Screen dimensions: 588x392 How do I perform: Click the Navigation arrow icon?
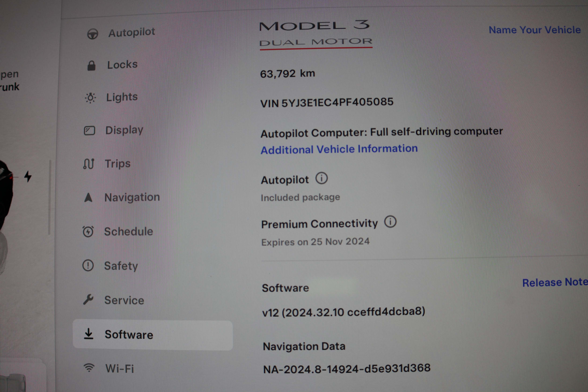[x=88, y=197]
